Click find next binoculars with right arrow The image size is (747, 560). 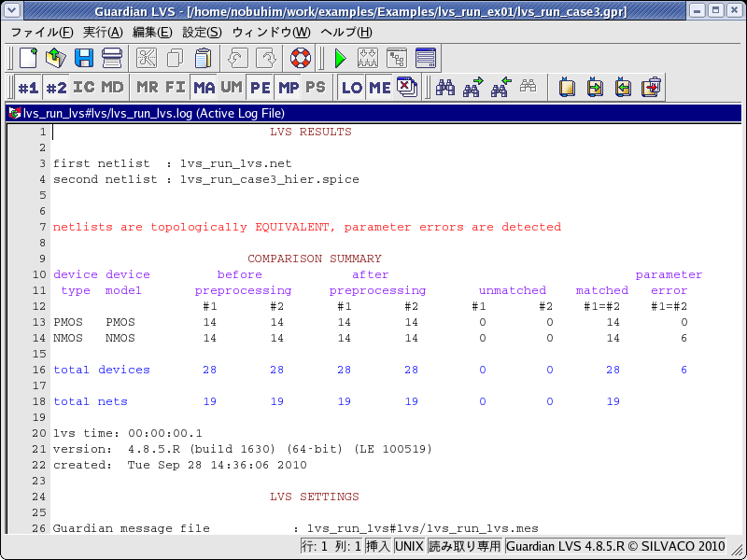click(473, 87)
